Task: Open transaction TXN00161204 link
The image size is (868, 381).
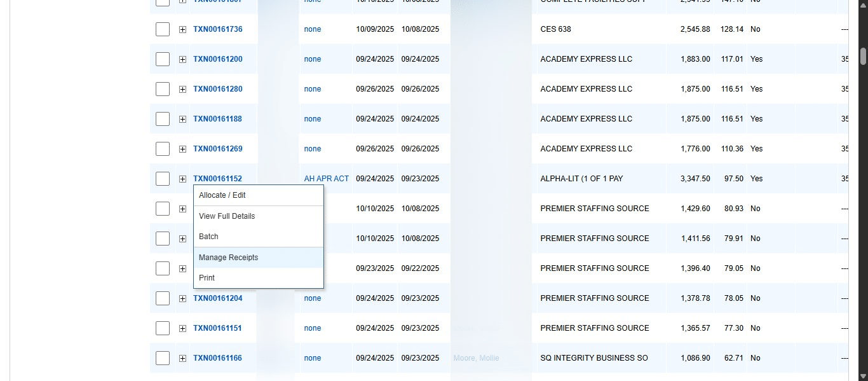Action: tap(218, 298)
